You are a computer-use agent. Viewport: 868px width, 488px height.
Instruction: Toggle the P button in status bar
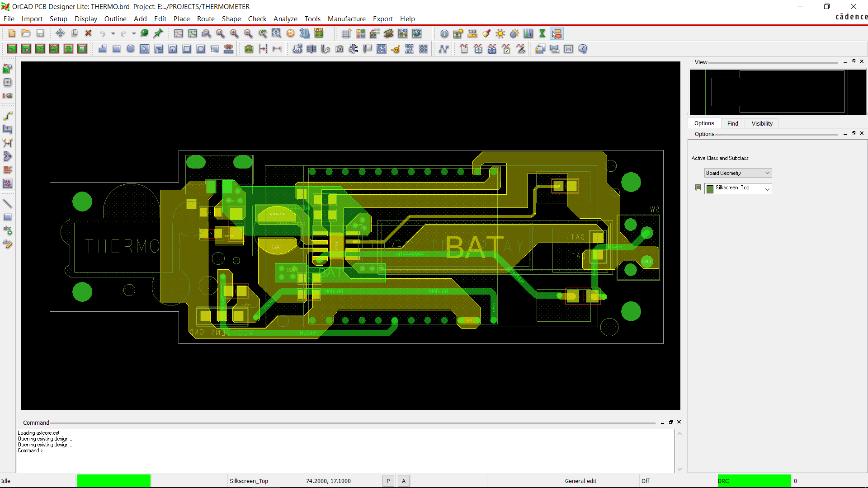coord(388,481)
